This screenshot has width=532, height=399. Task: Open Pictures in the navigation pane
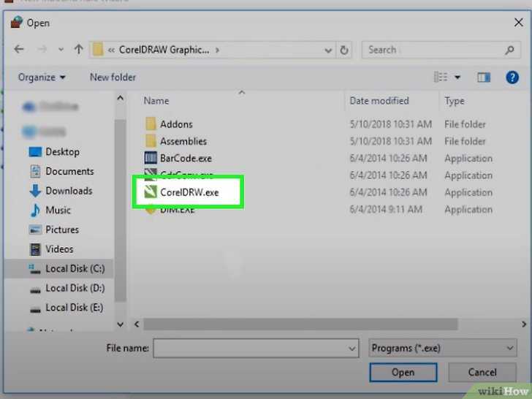point(62,229)
